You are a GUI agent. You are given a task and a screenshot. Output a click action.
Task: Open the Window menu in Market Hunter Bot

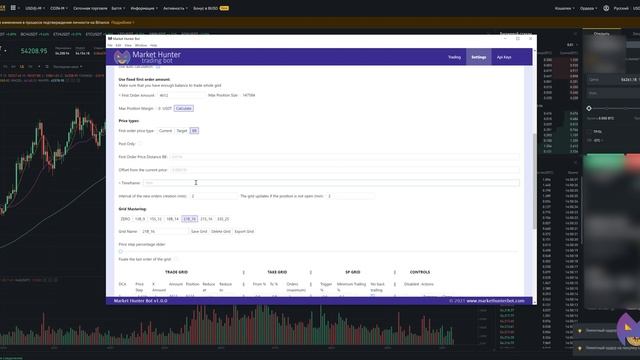(x=141, y=45)
